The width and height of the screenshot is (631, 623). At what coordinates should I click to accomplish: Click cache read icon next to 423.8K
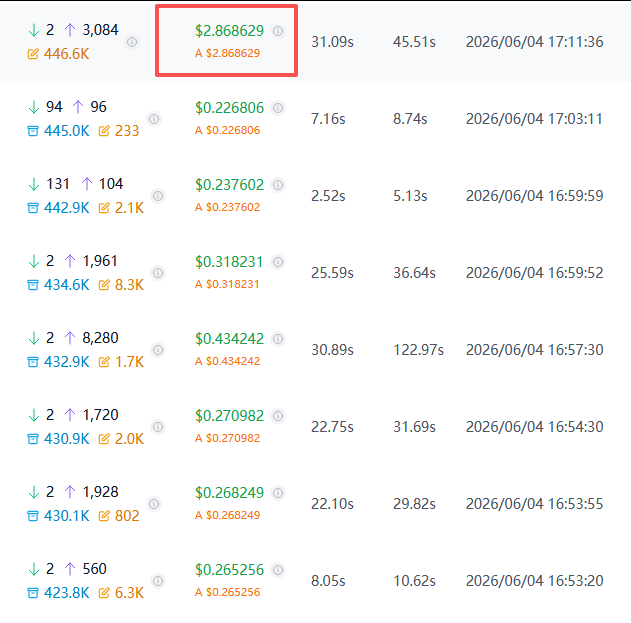(33, 593)
